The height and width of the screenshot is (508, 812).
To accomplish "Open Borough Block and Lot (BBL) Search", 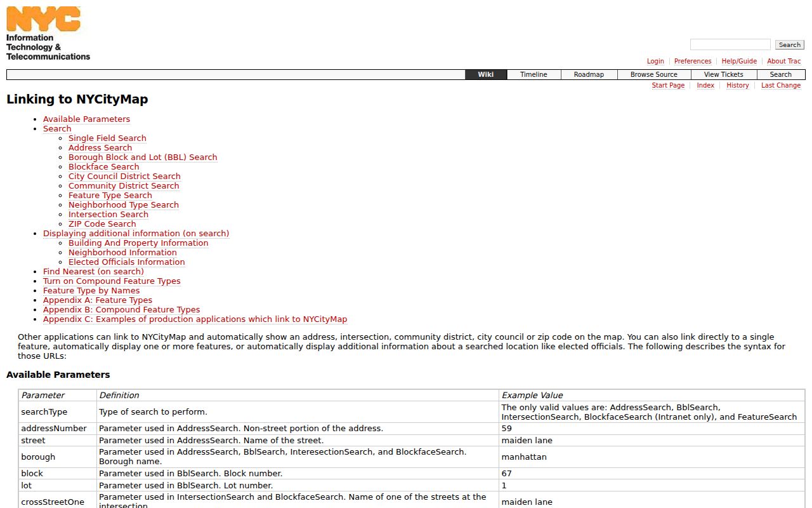I will pyautogui.click(x=143, y=157).
